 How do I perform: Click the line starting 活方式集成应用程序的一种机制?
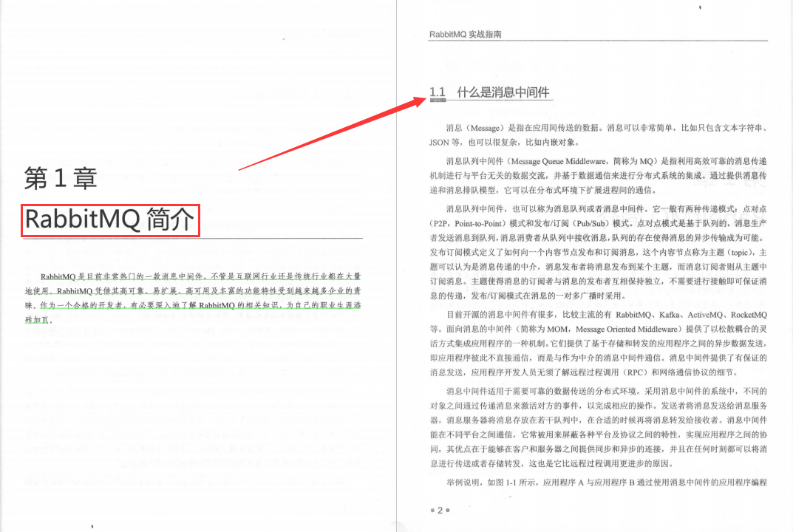click(599, 344)
